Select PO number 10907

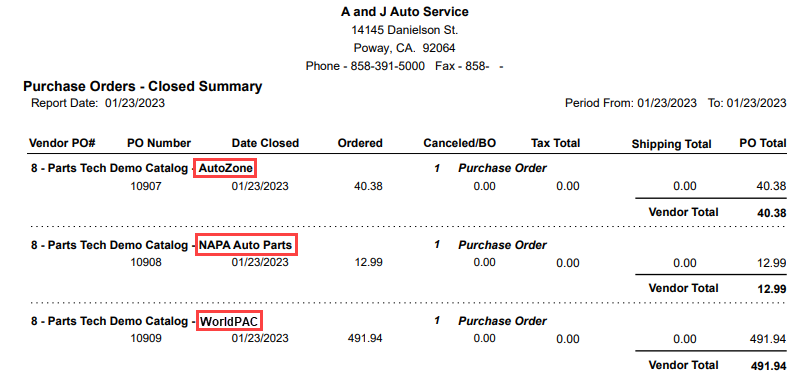[146, 186]
